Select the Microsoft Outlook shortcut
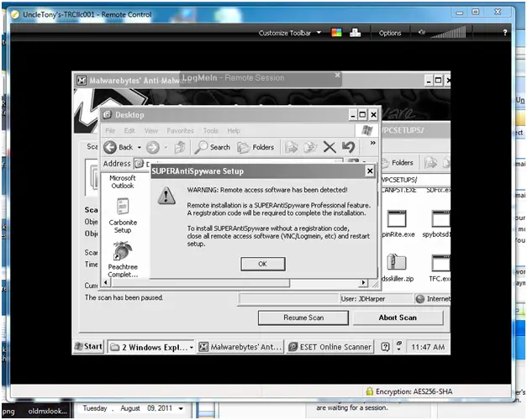 pos(123,181)
